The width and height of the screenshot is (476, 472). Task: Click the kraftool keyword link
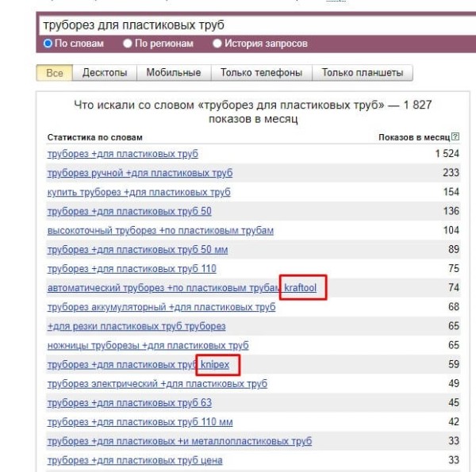click(301, 288)
